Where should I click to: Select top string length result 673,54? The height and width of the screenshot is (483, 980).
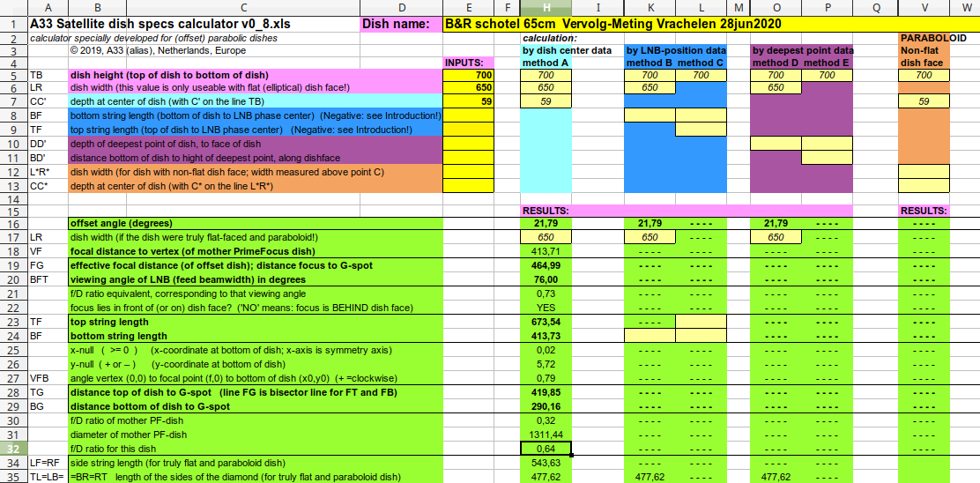[x=546, y=322]
